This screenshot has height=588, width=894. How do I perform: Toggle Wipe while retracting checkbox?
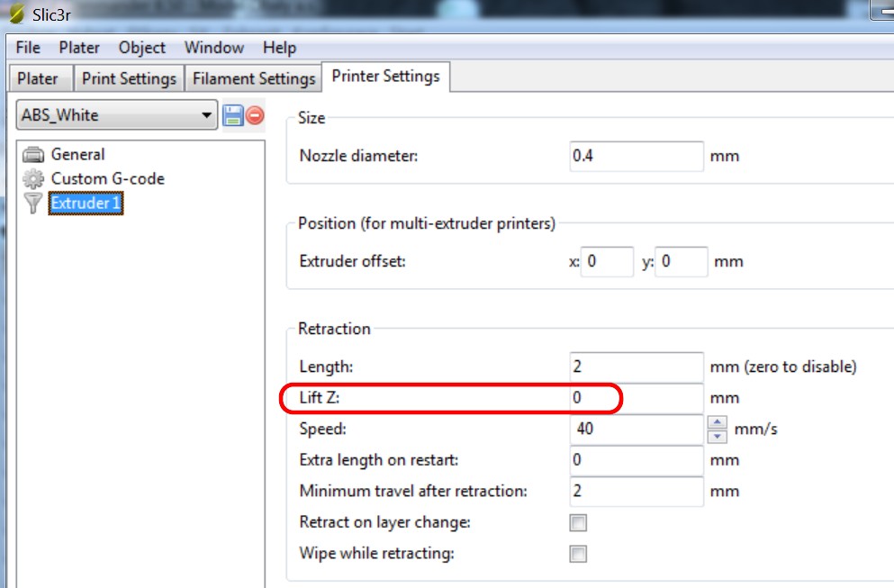point(578,554)
